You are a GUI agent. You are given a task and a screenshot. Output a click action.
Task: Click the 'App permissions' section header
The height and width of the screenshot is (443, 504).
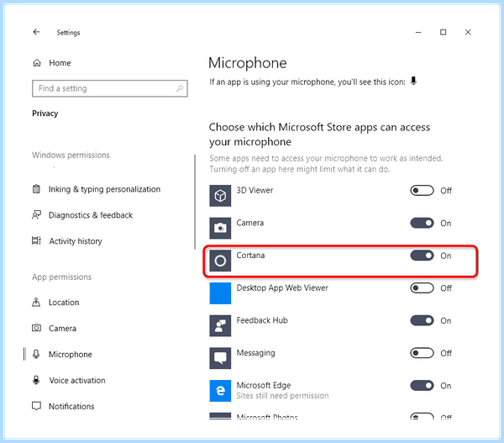(x=61, y=277)
